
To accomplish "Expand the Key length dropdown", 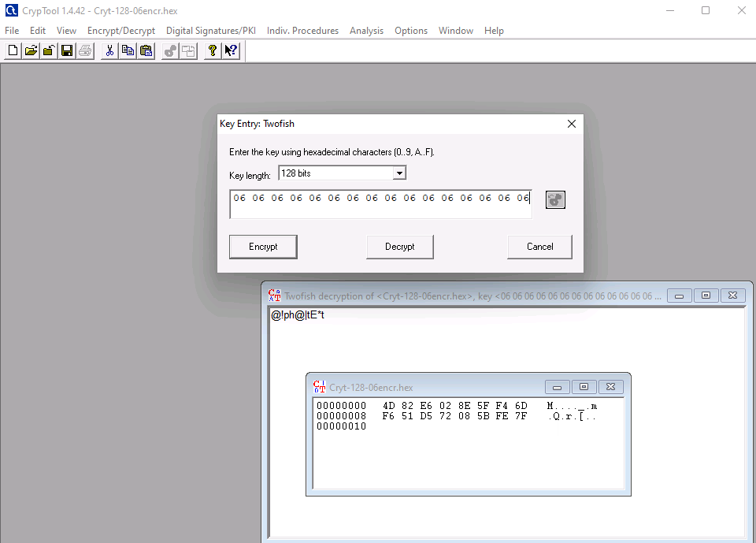I will coord(399,173).
